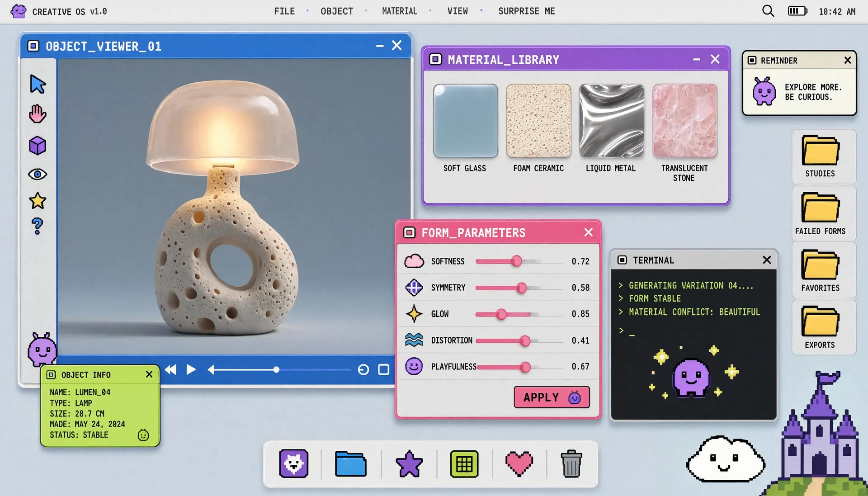Select the hand pan tool
Viewport: 868px width, 496px height.
tap(38, 114)
